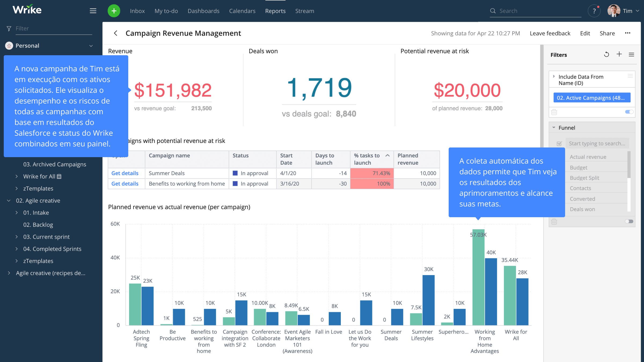Switch to the Dashboards tab

(x=203, y=11)
